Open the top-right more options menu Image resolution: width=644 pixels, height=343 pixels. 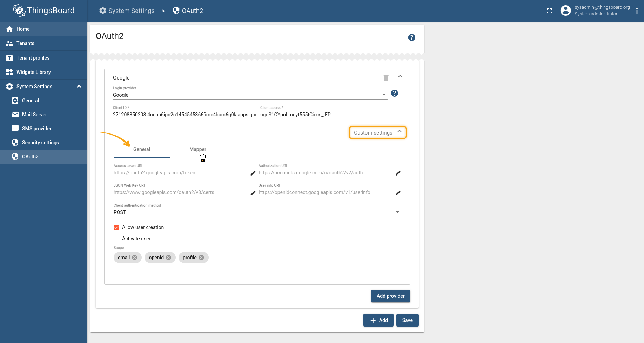point(637,11)
